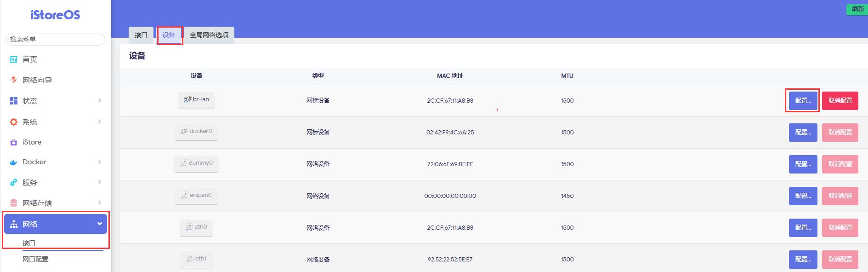Click 取消配置 button for br-lan
The width and height of the screenshot is (868, 272).
(840, 100)
